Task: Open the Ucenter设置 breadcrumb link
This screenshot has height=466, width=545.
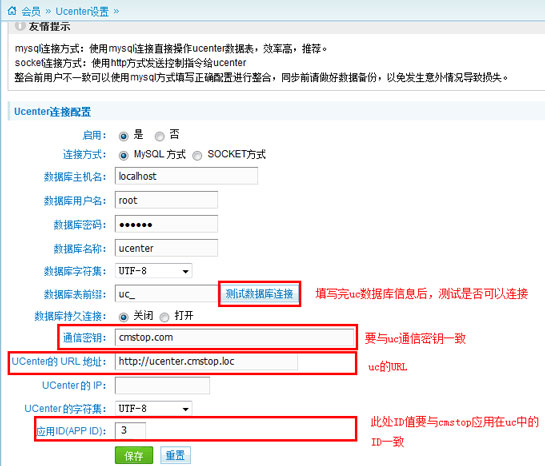Action: pyautogui.click(x=82, y=11)
